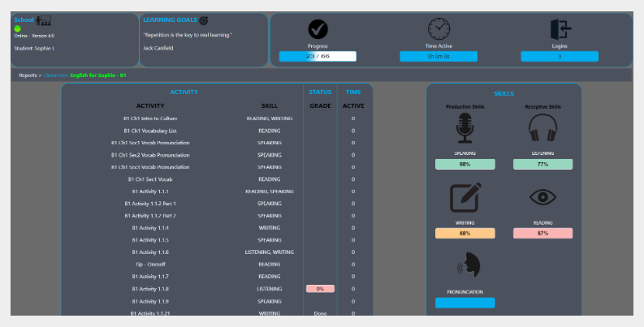Click the 0% grade badge for Activity 1.1.8
The image size is (644, 327).
tap(320, 289)
